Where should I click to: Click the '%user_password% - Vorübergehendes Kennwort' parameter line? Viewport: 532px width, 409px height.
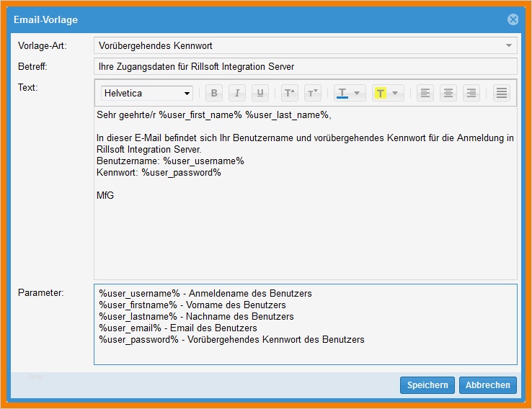[x=231, y=340]
